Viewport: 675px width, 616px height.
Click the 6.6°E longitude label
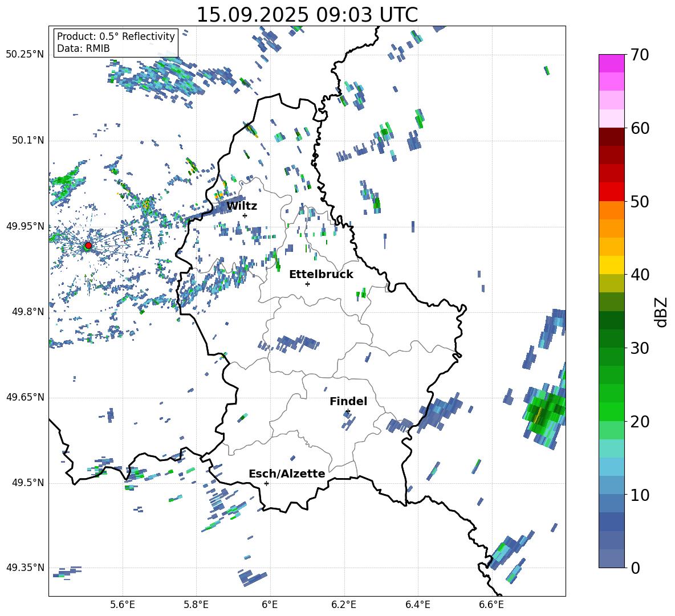click(491, 605)
